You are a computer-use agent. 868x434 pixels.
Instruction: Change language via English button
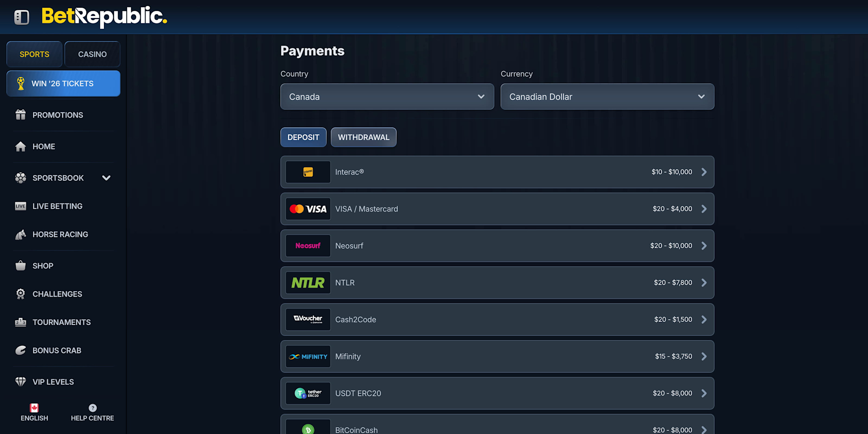tap(34, 413)
